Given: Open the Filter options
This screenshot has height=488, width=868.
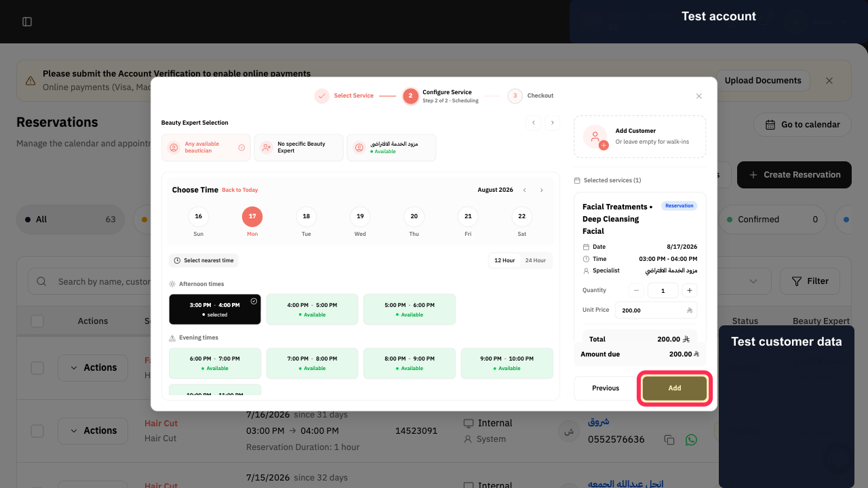Looking at the screenshot, I should (x=810, y=281).
